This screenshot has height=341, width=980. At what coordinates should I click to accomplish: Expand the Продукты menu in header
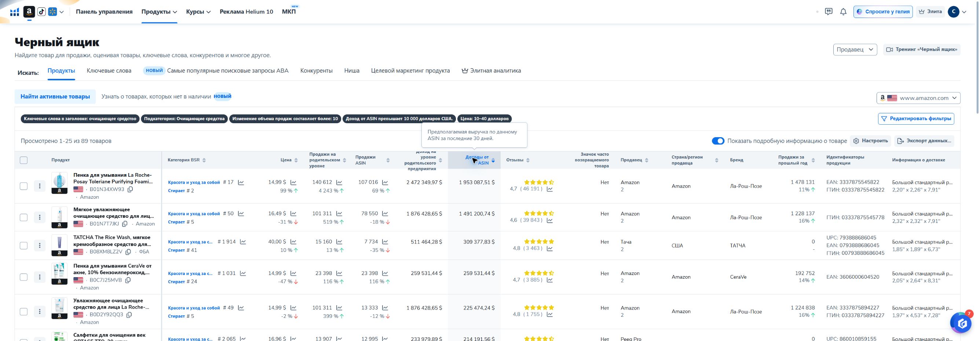point(160,12)
